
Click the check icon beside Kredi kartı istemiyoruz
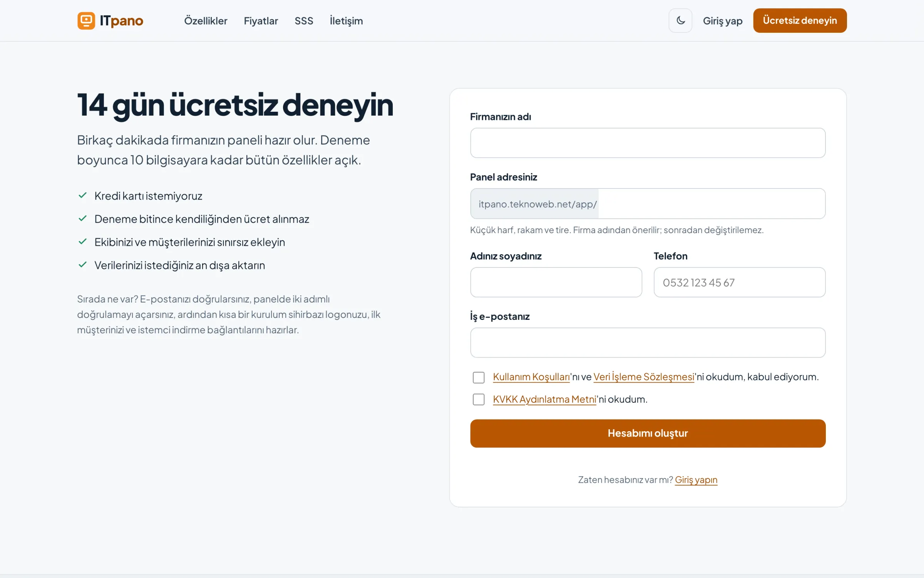point(82,195)
